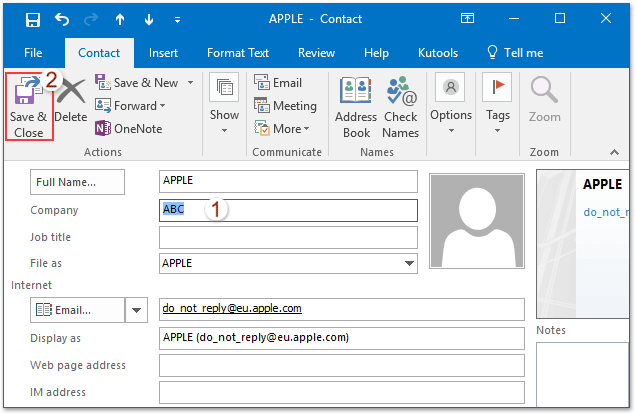Open the Forward dropdown
The width and height of the screenshot is (636, 415).
coord(131,105)
